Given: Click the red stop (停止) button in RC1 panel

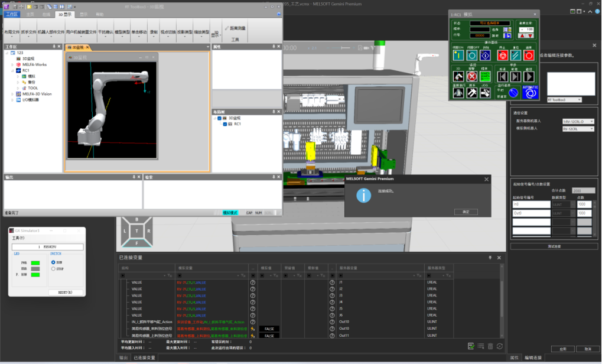Looking at the screenshot, I should click(x=503, y=56).
